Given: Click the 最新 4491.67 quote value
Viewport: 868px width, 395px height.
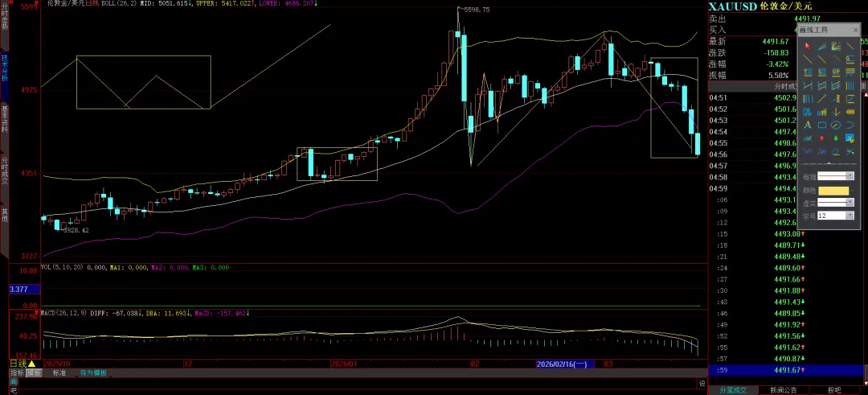Looking at the screenshot, I should (775, 42).
